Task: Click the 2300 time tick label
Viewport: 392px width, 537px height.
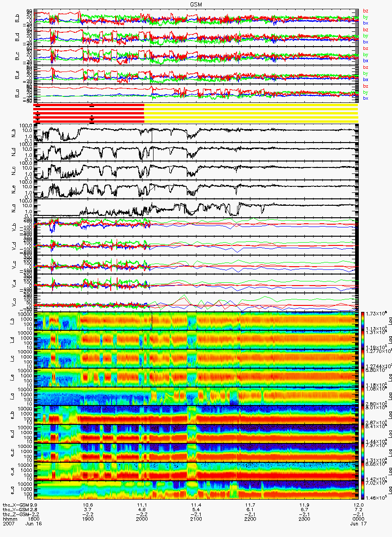Action: point(304,519)
